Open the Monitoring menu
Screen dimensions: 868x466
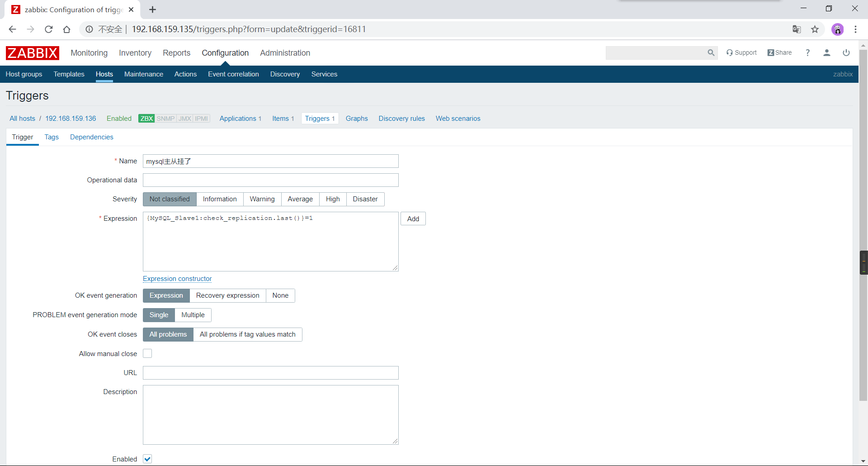89,53
